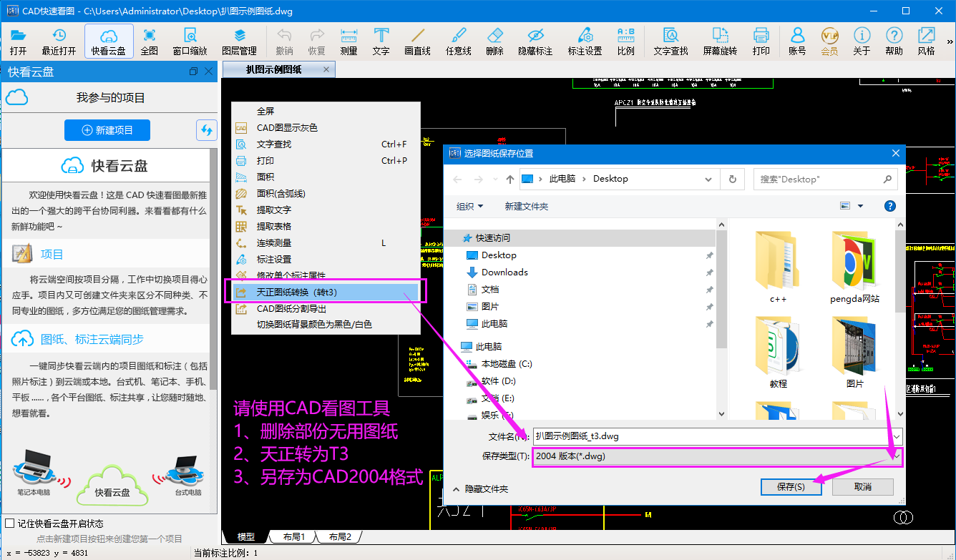This screenshot has width=956, height=560.
Task: Open the 比例 scale tool
Action: 626,41
